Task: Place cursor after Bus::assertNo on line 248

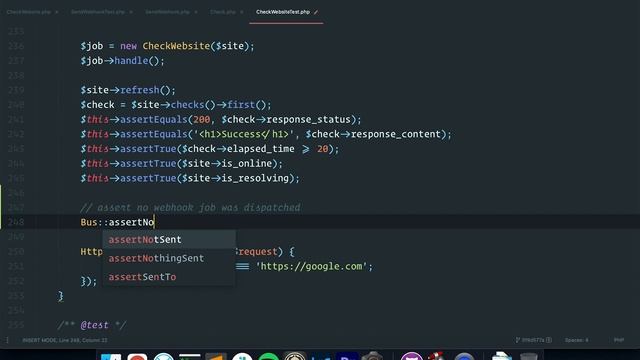Action: [x=154, y=222]
